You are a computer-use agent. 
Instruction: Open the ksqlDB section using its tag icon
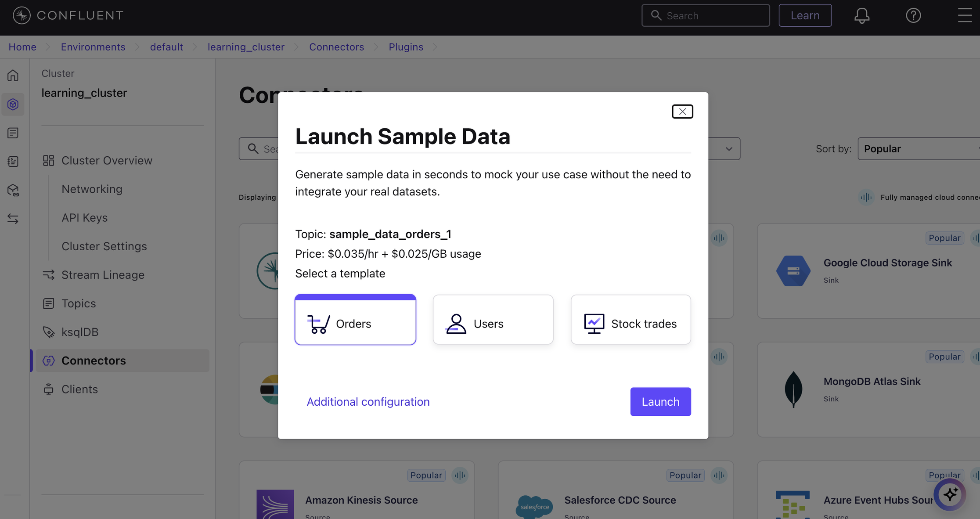(48, 332)
